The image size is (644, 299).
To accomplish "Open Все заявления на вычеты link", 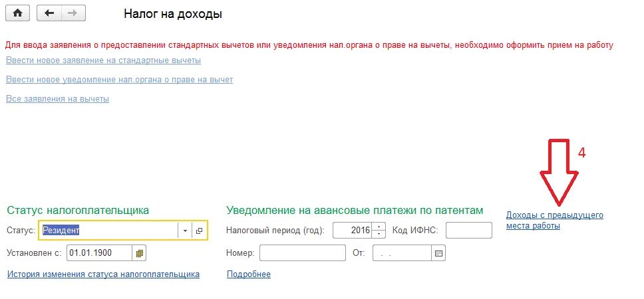I will click(x=57, y=99).
